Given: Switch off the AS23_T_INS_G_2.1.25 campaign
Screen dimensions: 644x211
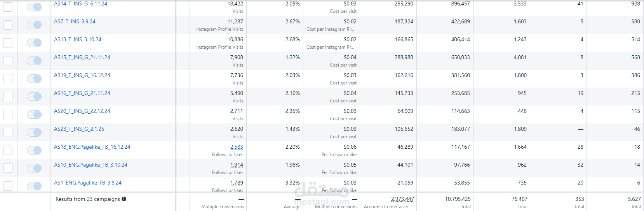Looking at the screenshot, I should pos(34,132).
